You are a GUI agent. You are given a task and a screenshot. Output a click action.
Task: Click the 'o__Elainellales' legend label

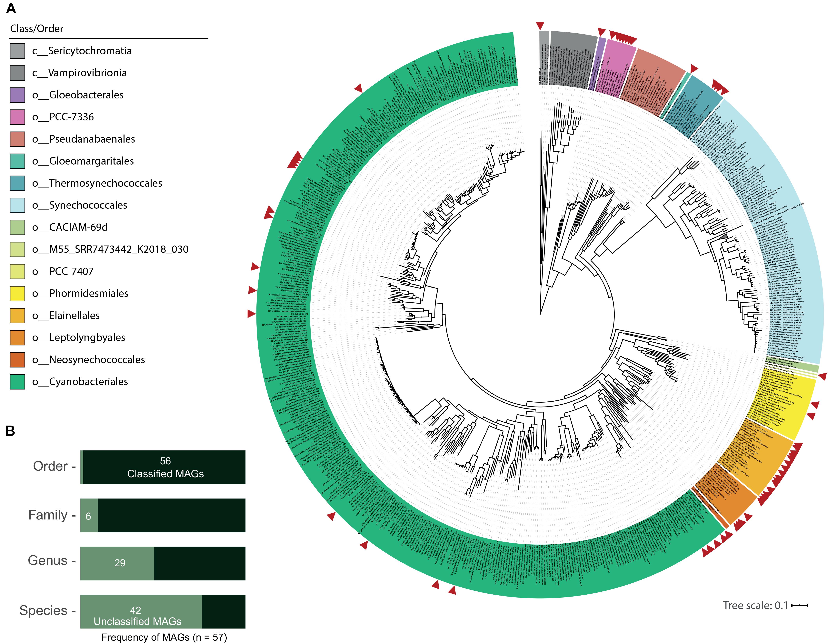[x=66, y=316]
